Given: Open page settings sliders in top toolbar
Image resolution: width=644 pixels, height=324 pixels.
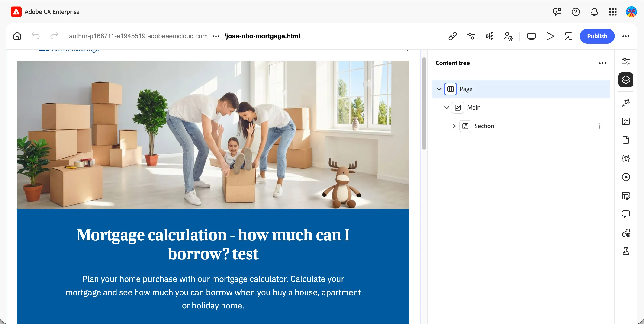Looking at the screenshot, I should pos(471,36).
